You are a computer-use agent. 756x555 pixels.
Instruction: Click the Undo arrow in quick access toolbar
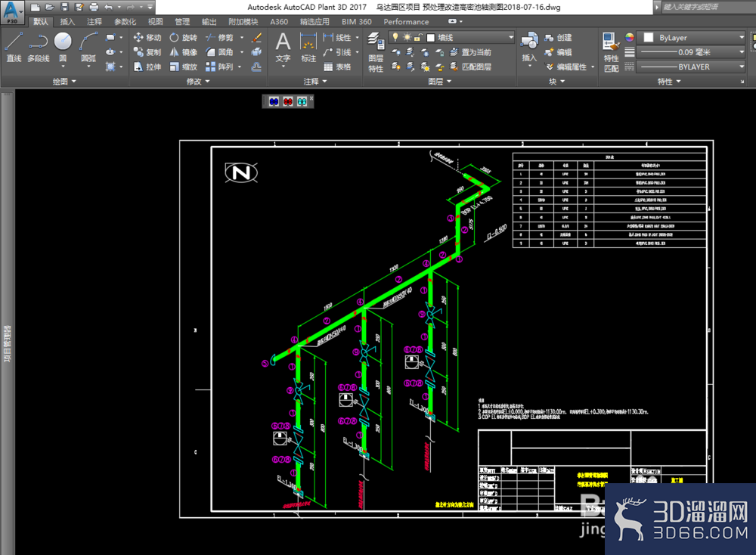(x=108, y=8)
